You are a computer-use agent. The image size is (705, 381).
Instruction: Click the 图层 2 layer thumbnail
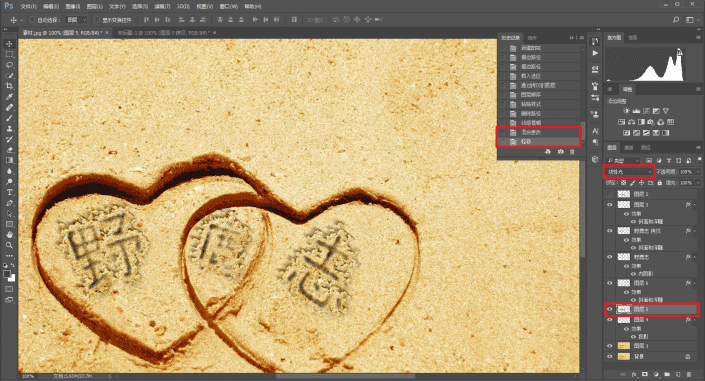[x=624, y=194]
